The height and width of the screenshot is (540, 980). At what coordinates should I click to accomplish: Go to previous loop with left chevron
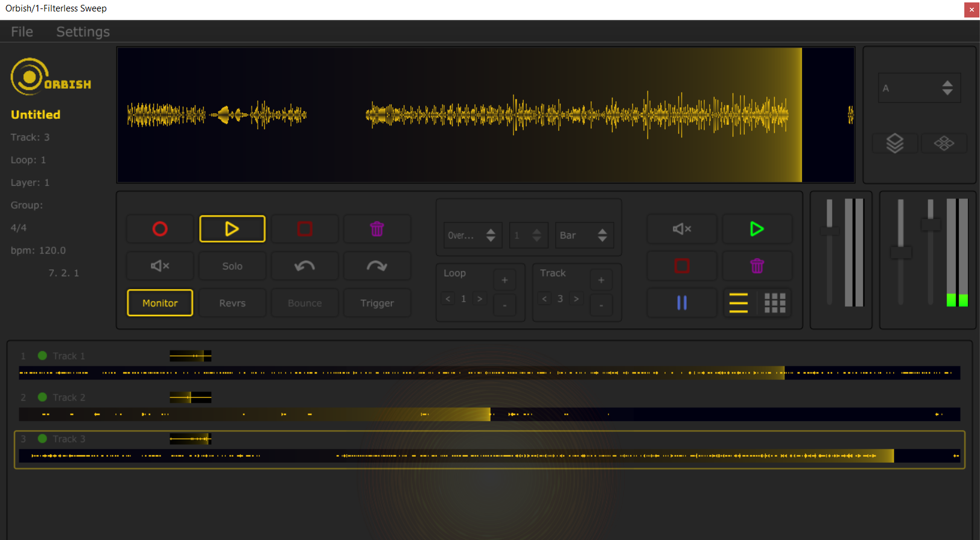(x=448, y=299)
